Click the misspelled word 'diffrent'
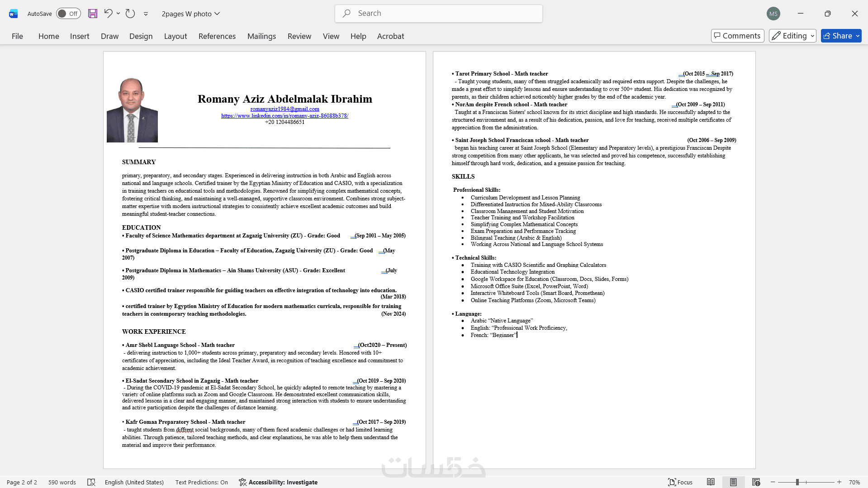The height and width of the screenshot is (488, 868). 185,430
